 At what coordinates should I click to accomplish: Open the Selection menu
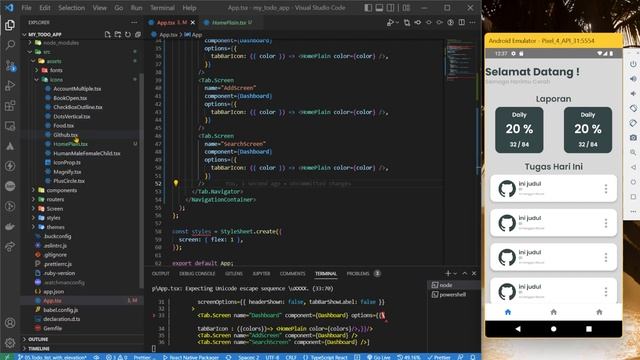click(71, 8)
